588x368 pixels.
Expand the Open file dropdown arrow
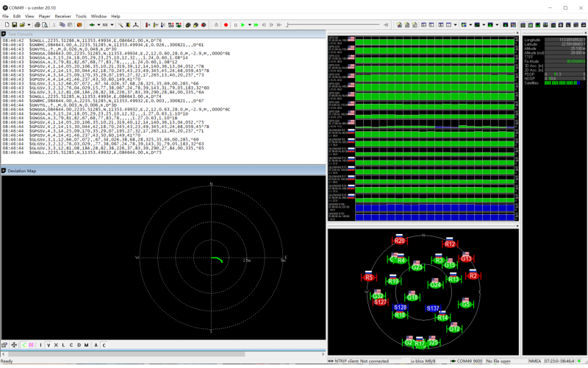click(x=29, y=25)
